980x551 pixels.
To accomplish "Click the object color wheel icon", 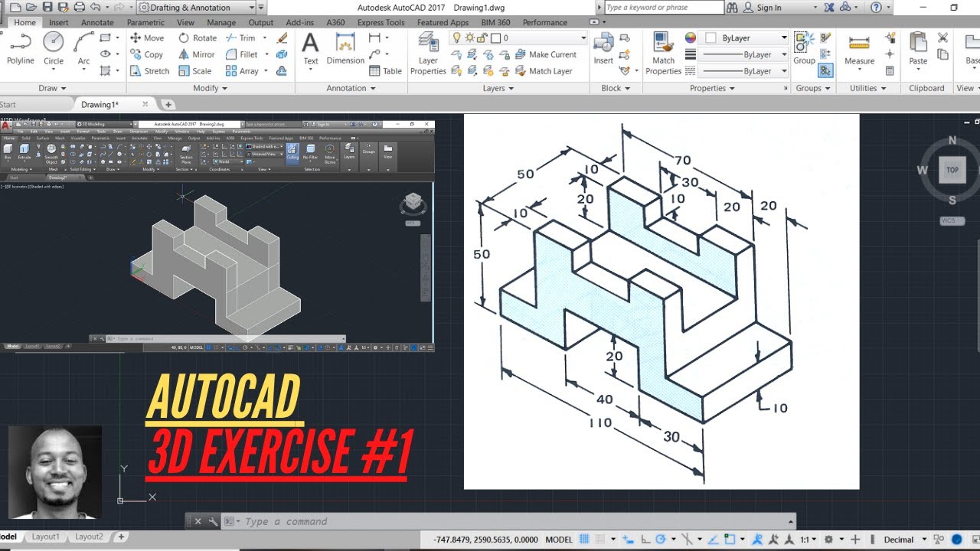I will [691, 37].
